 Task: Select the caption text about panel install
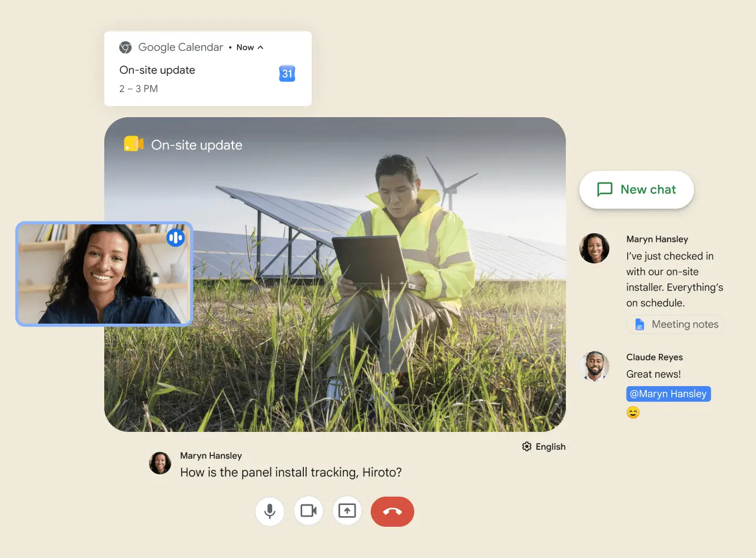[290, 473]
